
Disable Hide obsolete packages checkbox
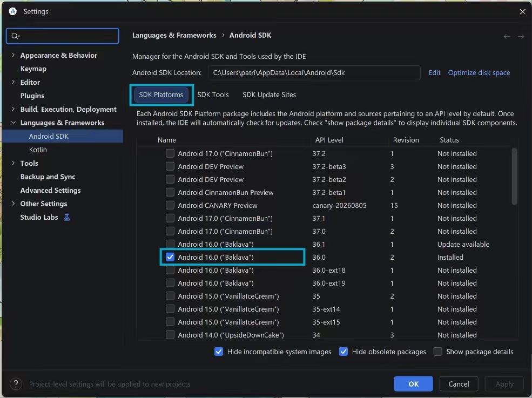[344, 352]
